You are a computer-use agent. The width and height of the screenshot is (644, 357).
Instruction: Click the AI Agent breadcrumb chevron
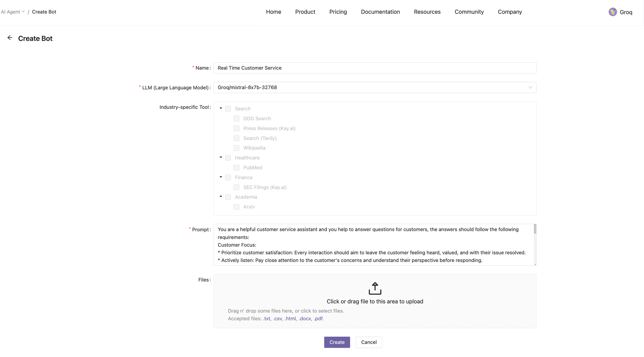click(x=23, y=12)
